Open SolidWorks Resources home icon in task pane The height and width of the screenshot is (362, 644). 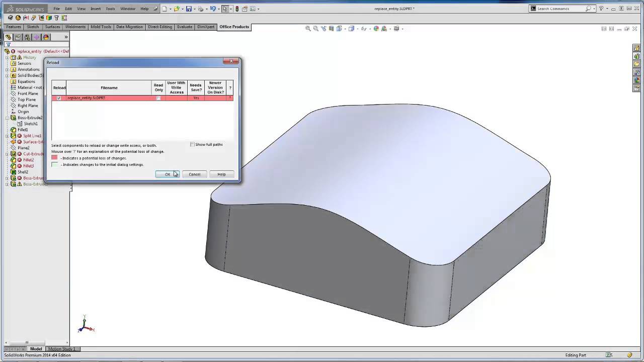click(636, 48)
